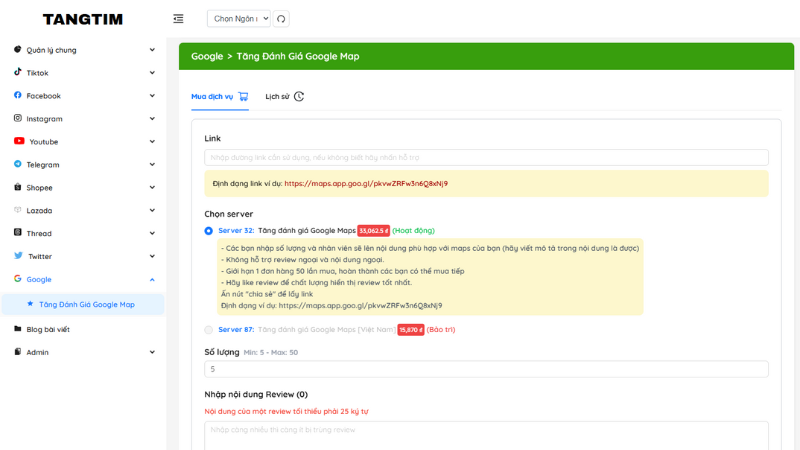Viewport: 800px width, 450px height.
Task: Open the Chọn Ngôn ngữ language dropdown
Action: [x=238, y=19]
